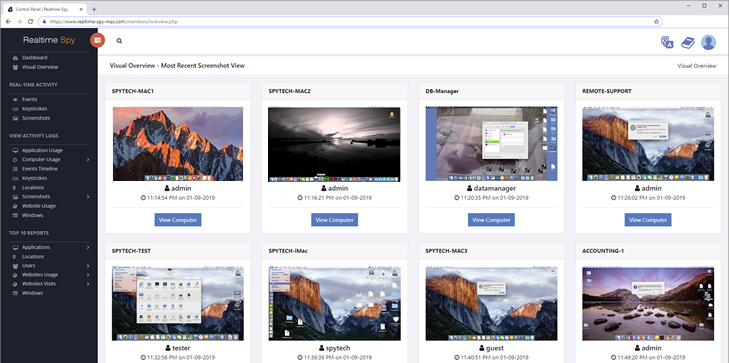Click the 11:26:02 PM on 01-09-2019 timestamp

651,198
